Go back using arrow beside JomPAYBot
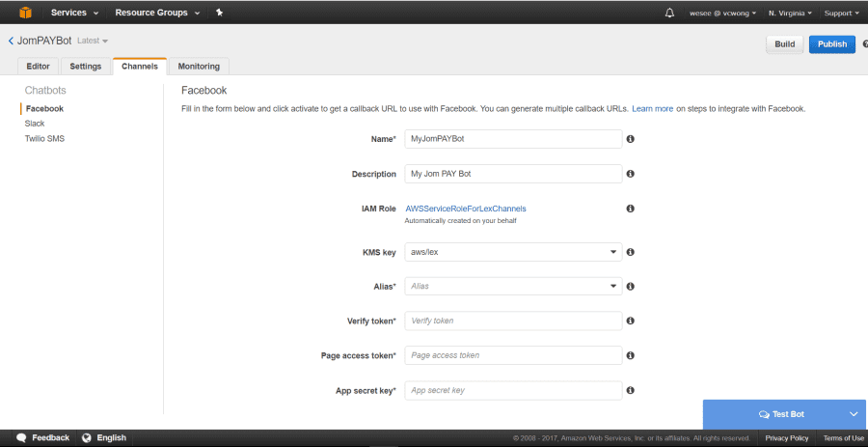This screenshot has width=868, height=447. coord(11,41)
